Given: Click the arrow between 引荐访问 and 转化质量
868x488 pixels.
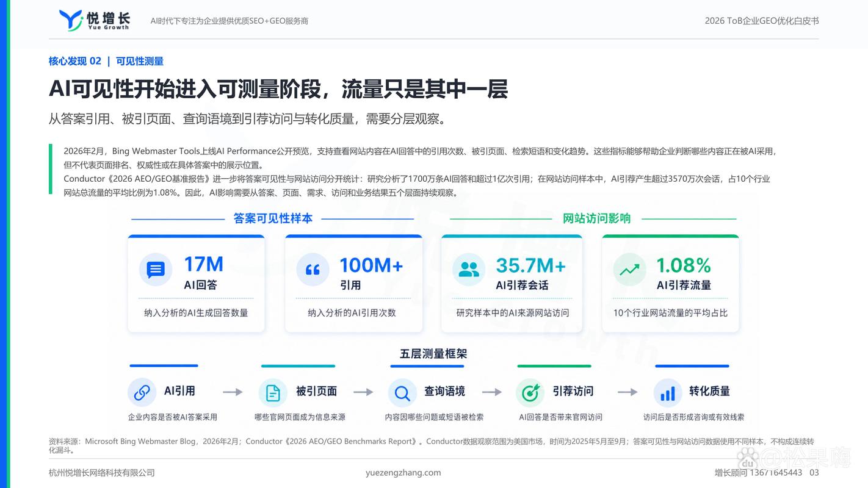Looking at the screenshot, I should coord(627,392).
